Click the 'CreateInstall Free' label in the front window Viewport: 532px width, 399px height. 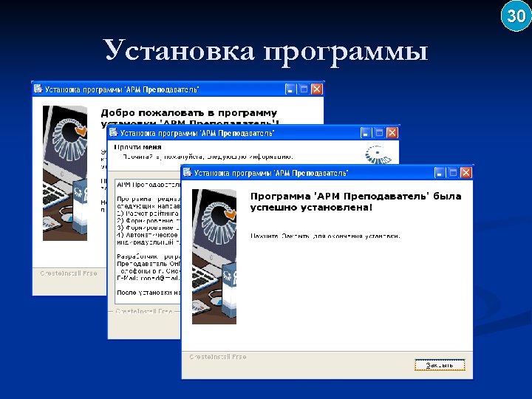[218, 357]
